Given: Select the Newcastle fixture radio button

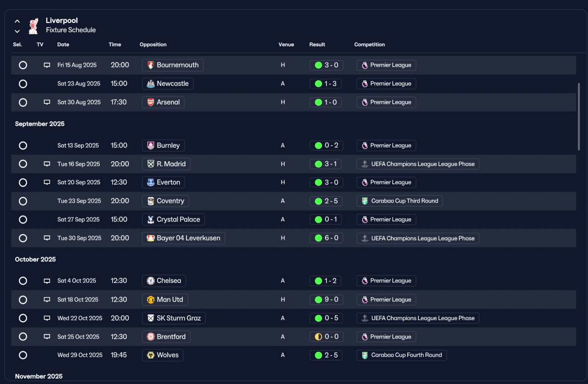Looking at the screenshot, I should 23,84.
